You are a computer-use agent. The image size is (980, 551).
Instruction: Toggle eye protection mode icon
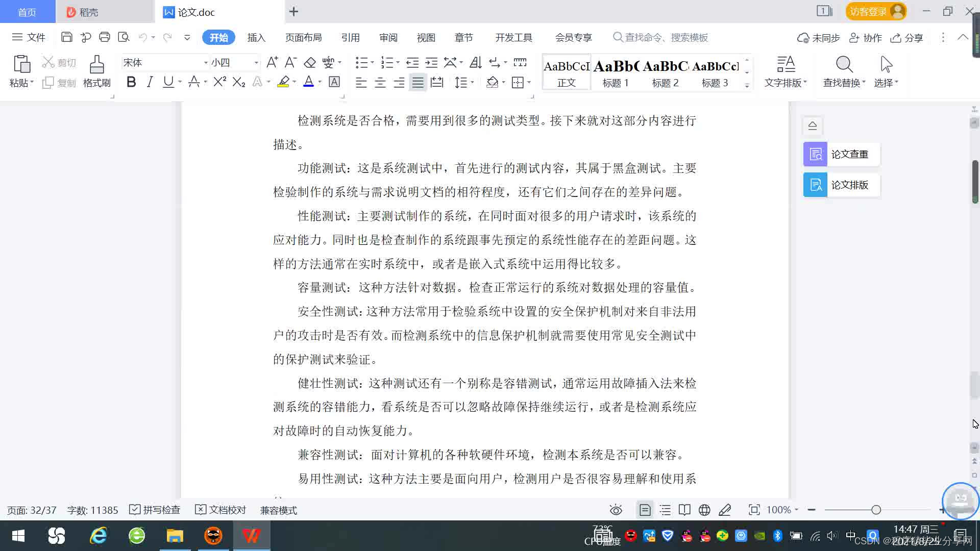click(616, 510)
